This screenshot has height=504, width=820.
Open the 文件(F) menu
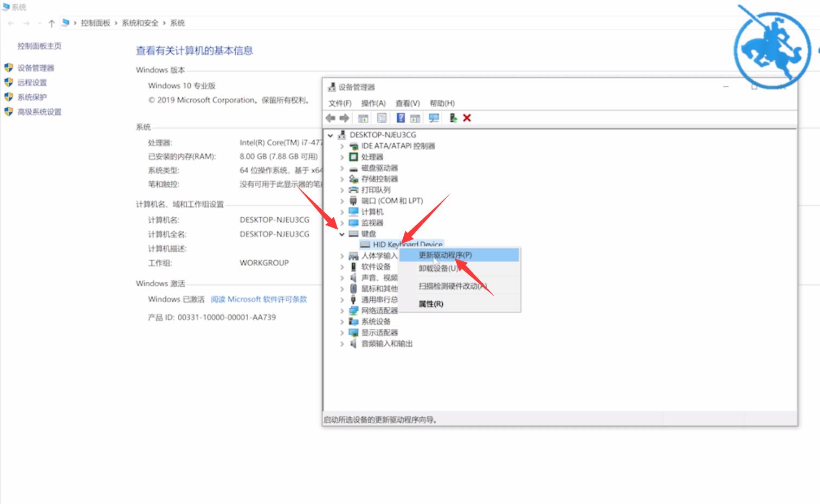click(340, 104)
